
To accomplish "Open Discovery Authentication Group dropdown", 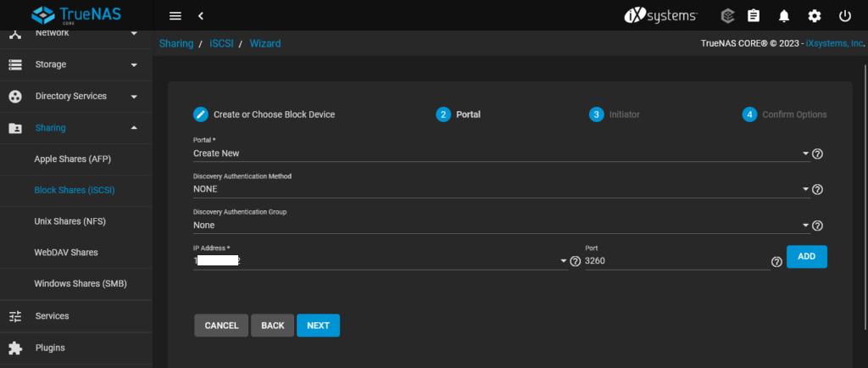I will (500, 226).
